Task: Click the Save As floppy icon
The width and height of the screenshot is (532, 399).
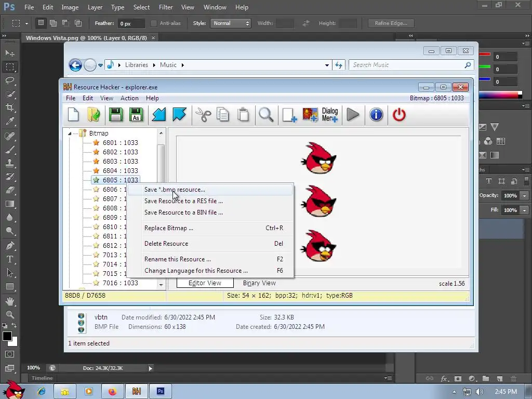Action: [x=136, y=114]
